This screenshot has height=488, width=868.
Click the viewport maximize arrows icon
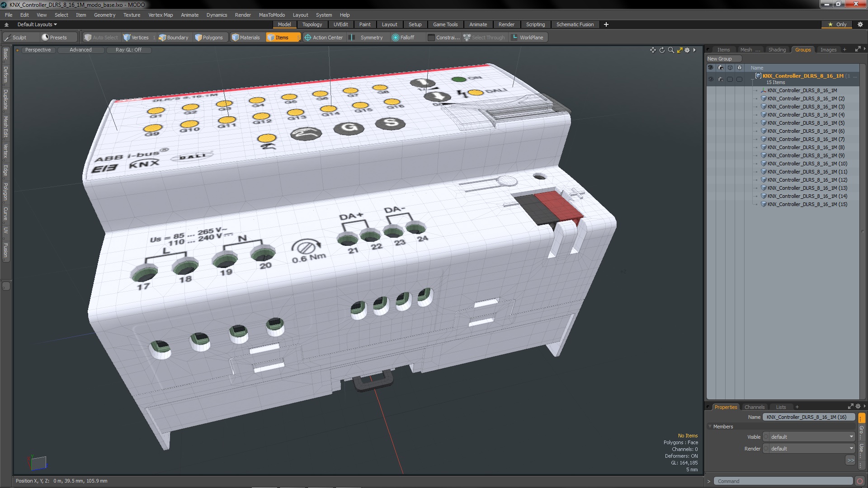679,50
